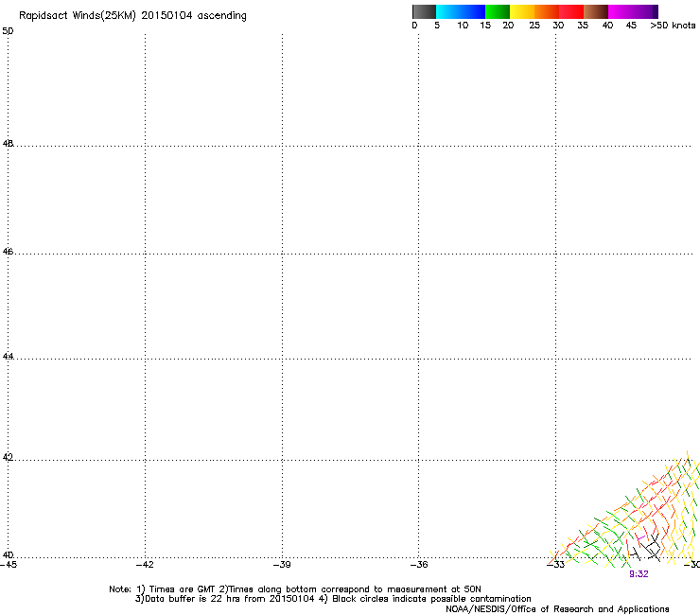Click the longitude label '-36'

click(419, 565)
